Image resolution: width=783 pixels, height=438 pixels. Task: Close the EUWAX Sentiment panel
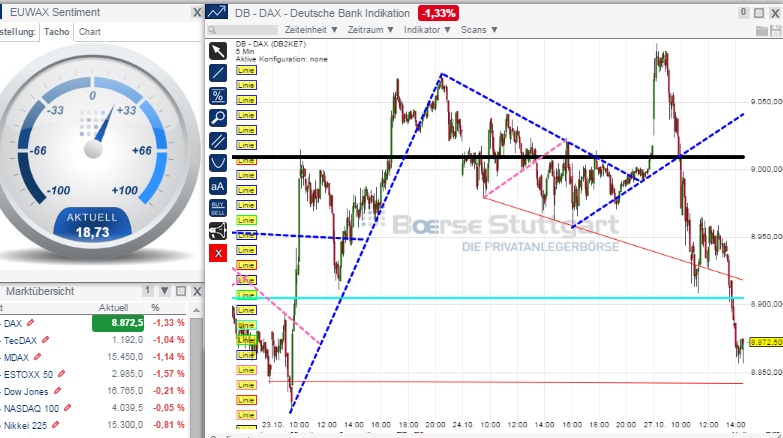click(x=197, y=12)
